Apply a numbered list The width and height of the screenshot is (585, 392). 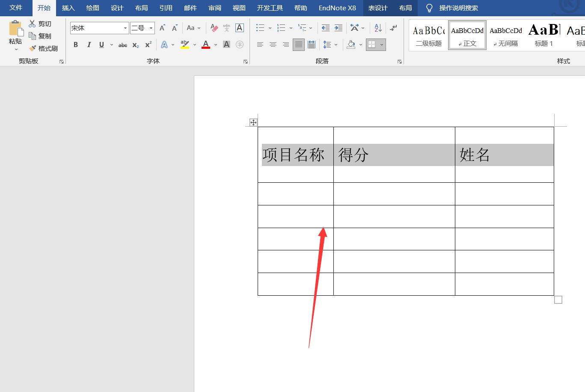click(281, 28)
